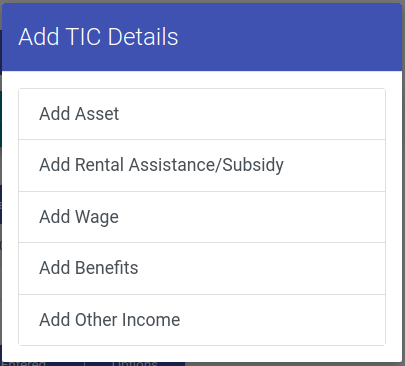This screenshot has height=366, width=405.
Task: Click the word Income in the last row
Action: tap(151, 320)
